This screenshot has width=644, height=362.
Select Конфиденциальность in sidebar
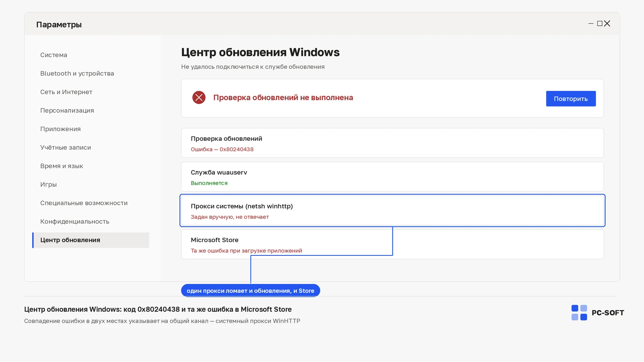pos(74,222)
